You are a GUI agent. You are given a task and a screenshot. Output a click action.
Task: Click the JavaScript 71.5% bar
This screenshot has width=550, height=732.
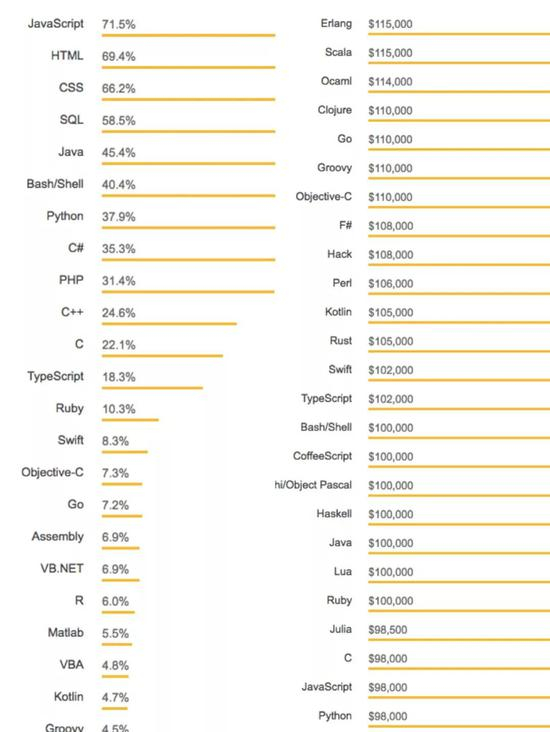coord(189,35)
